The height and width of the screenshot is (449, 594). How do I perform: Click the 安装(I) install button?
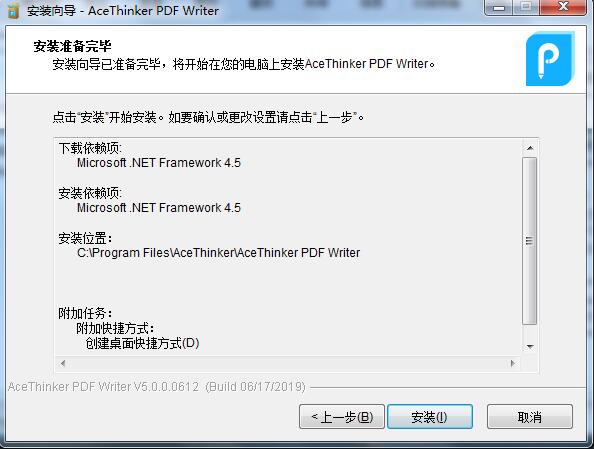(430, 417)
